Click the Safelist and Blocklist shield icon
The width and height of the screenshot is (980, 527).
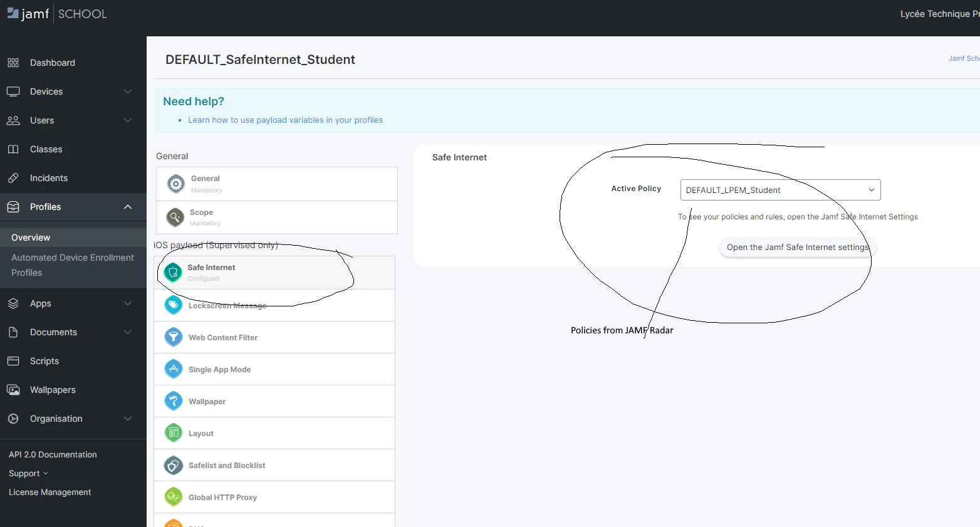pyautogui.click(x=174, y=465)
